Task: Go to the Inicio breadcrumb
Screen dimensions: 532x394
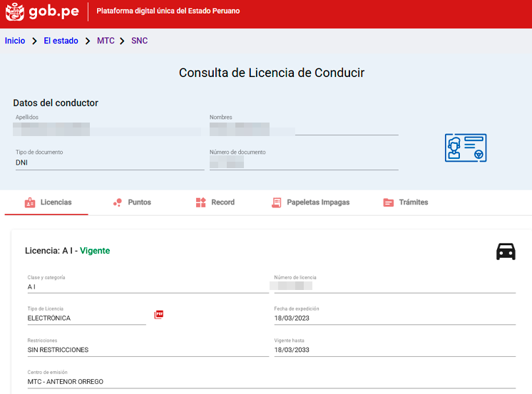Action: pos(15,41)
